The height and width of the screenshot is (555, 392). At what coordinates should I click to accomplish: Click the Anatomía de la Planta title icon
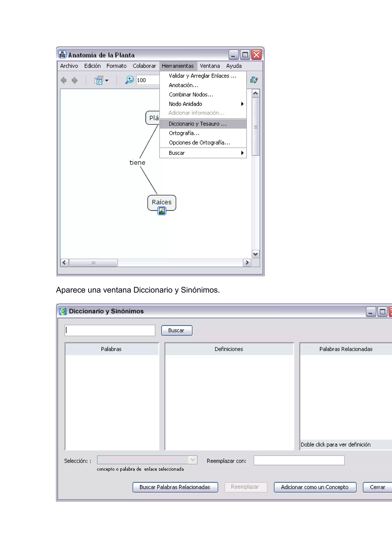pyautogui.click(x=62, y=55)
